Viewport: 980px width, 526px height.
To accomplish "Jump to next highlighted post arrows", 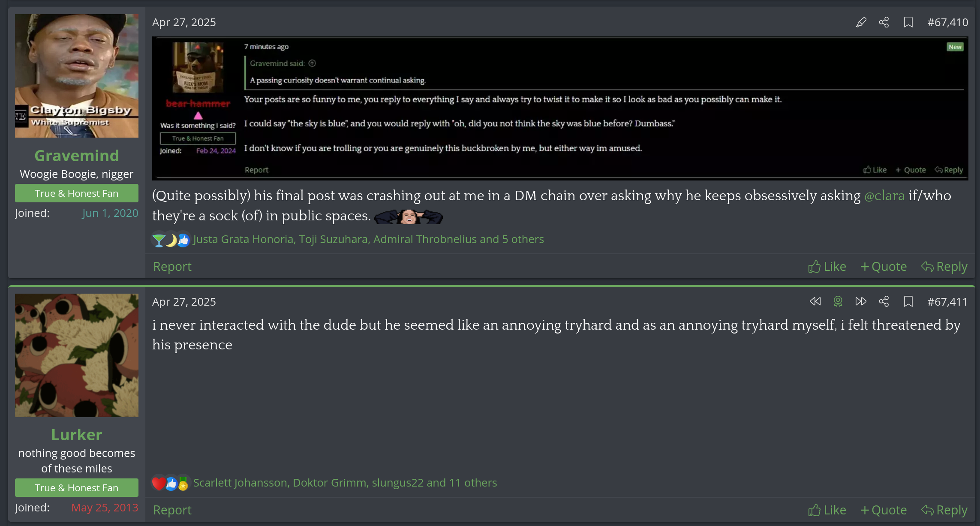I will (860, 302).
